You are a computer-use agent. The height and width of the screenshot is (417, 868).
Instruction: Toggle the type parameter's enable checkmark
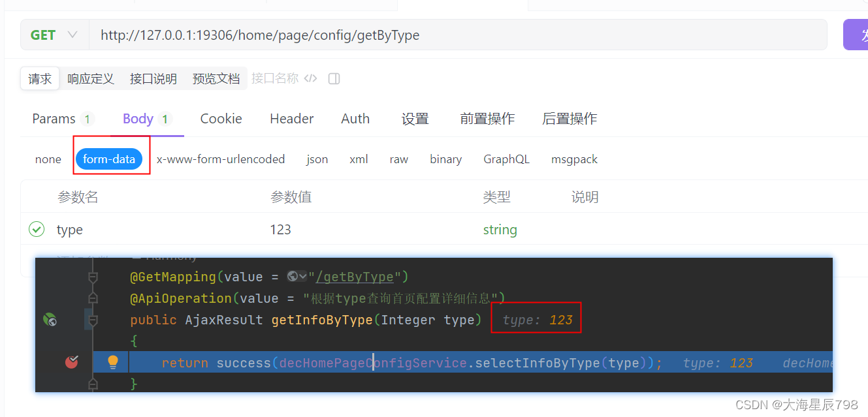click(37, 229)
